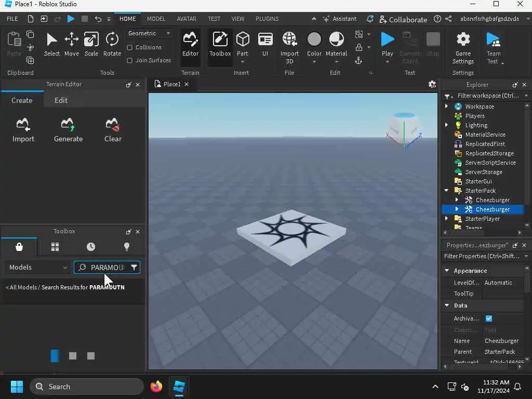Switch to Terrain Editor Edit tab
Viewport: 532px width, 399px height.
point(61,100)
